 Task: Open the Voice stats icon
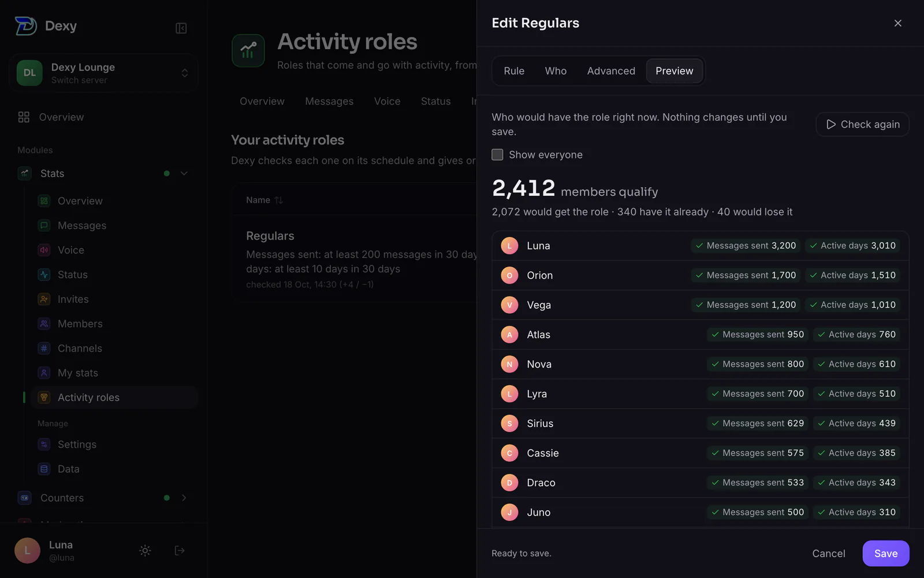coord(44,250)
